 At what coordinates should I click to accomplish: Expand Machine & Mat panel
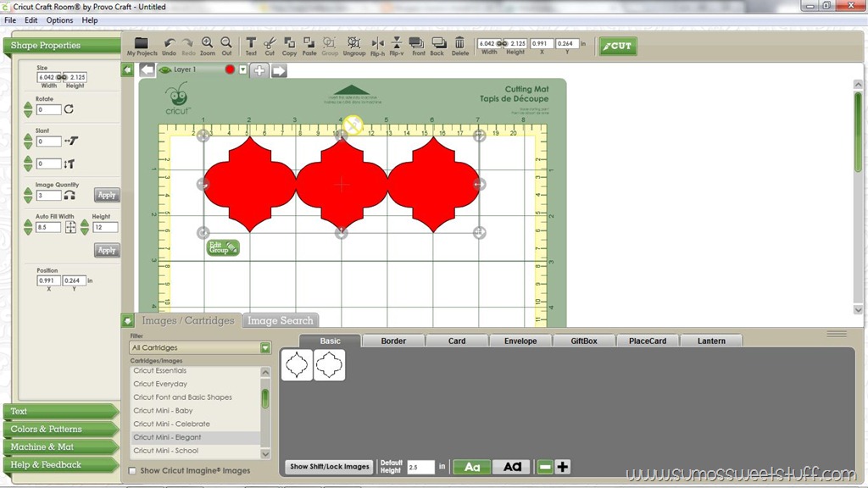tap(61, 446)
